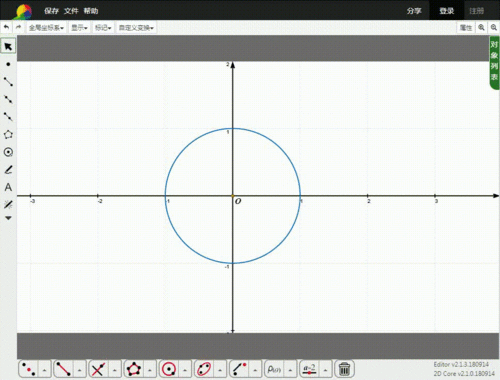
Task: Select the a=2 parameter slider tool
Action: tap(310, 369)
